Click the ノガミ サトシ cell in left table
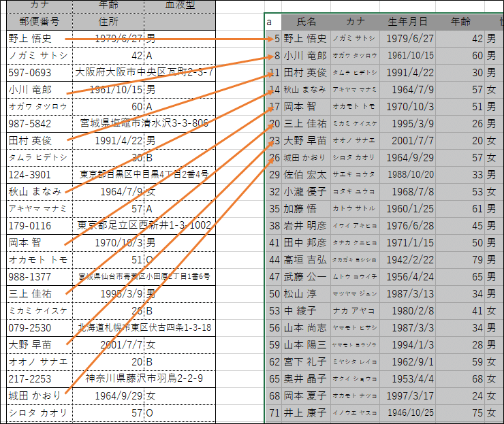 pyautogui.click(x=40, y=56)
